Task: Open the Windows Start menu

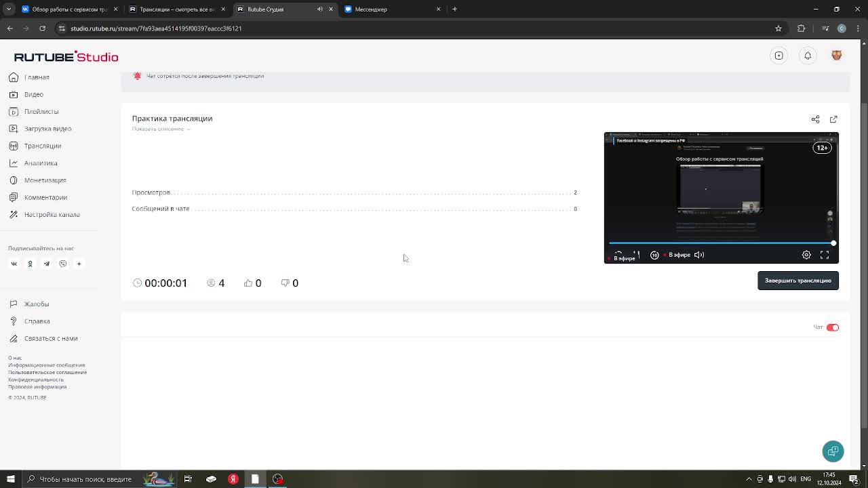Action: 10,479
